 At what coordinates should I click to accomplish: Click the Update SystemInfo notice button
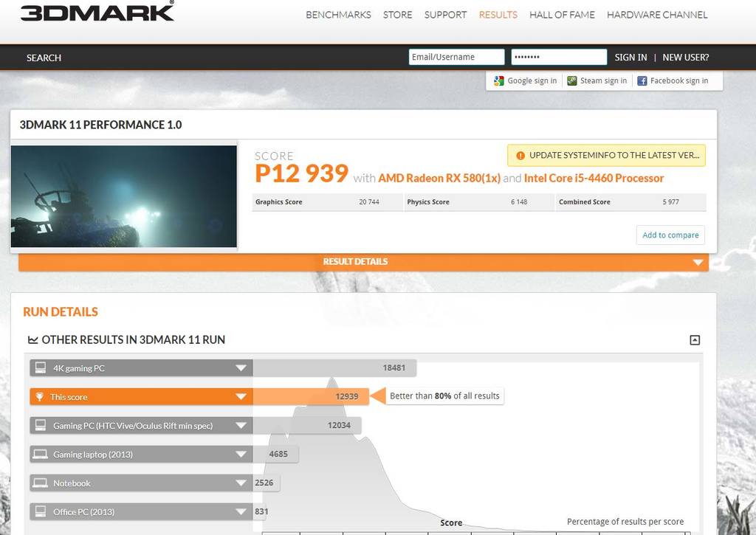click(x=606, y=155)
